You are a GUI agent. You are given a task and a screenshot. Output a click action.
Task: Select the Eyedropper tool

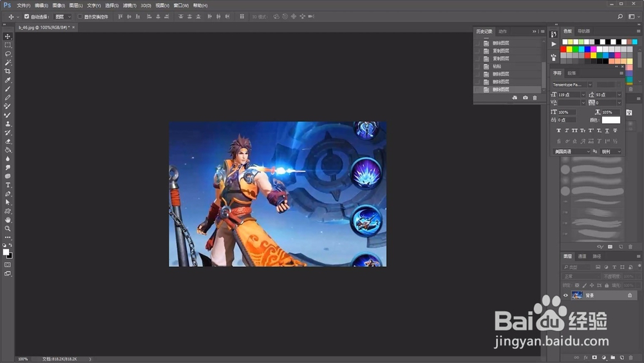pos(7,80)
